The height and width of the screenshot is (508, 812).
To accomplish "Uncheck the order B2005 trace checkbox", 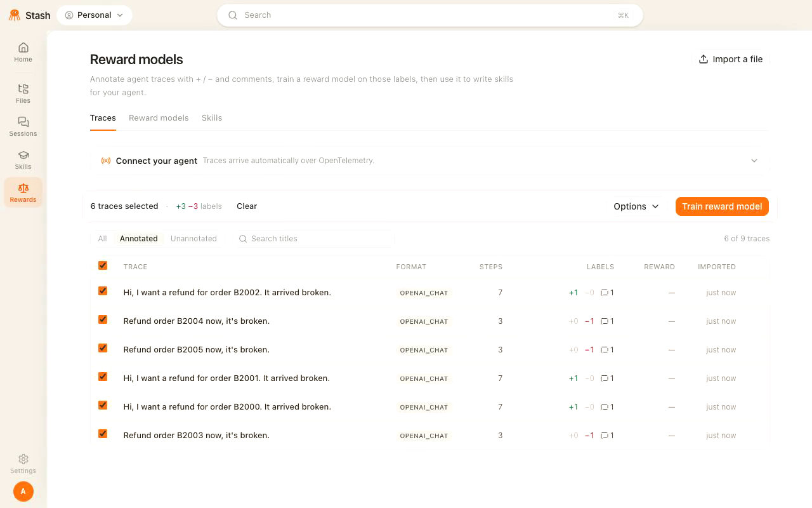I will (103, 348).
